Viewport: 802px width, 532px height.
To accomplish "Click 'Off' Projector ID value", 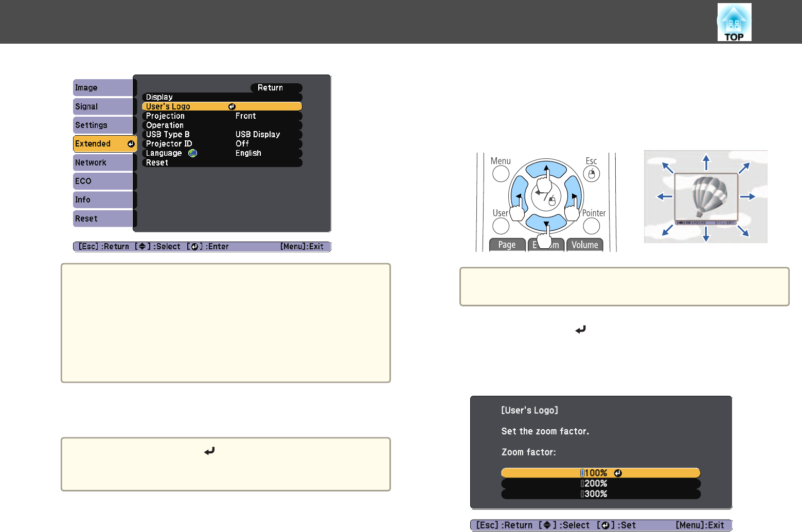I will click(242, 144).
